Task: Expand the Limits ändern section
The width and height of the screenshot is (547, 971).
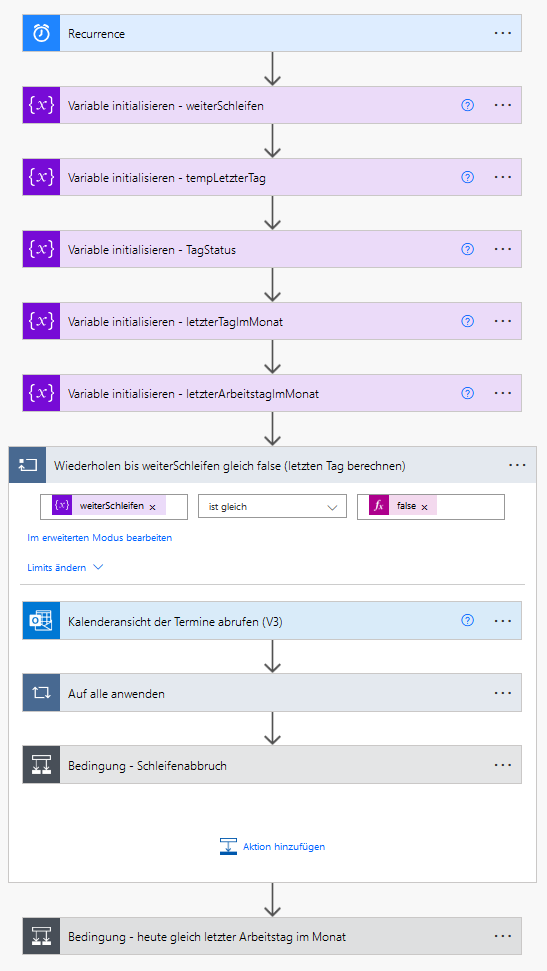Action: point(65,567)
